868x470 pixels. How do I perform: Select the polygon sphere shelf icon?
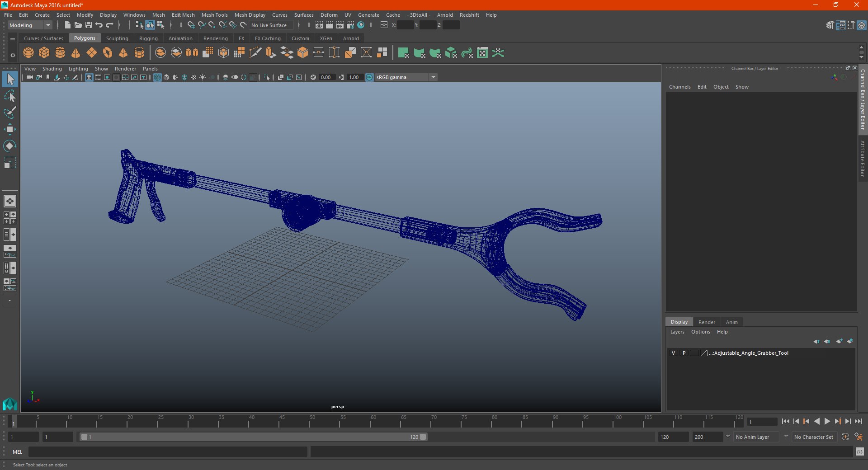coord(28,53)
